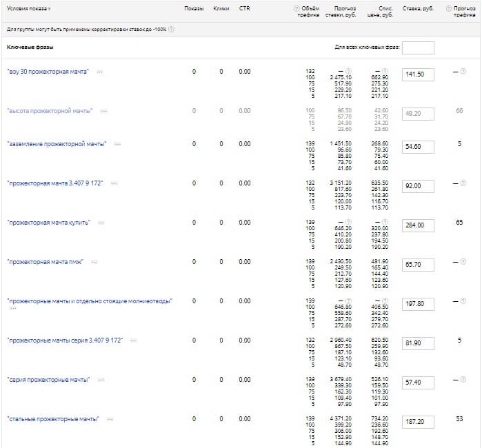482x448 pixels.
Task: Open options menu for "прожекторная мачта купить"
Action: pos(101,223)
